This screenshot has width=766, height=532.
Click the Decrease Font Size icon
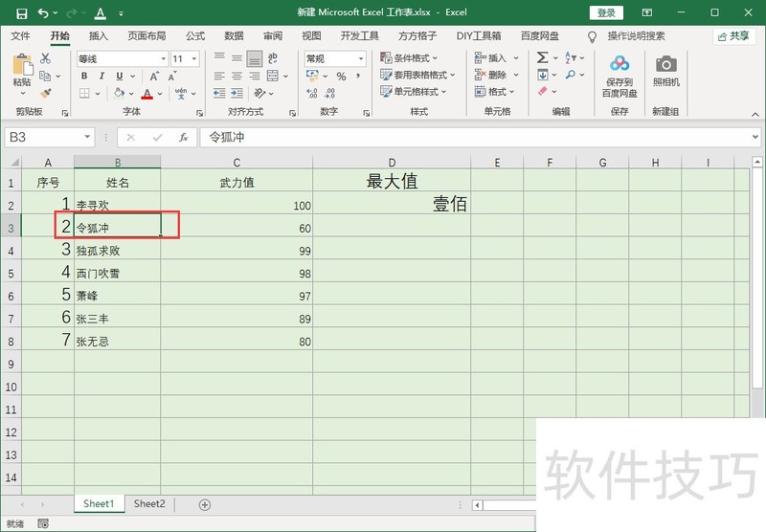(x=172, y=77)
